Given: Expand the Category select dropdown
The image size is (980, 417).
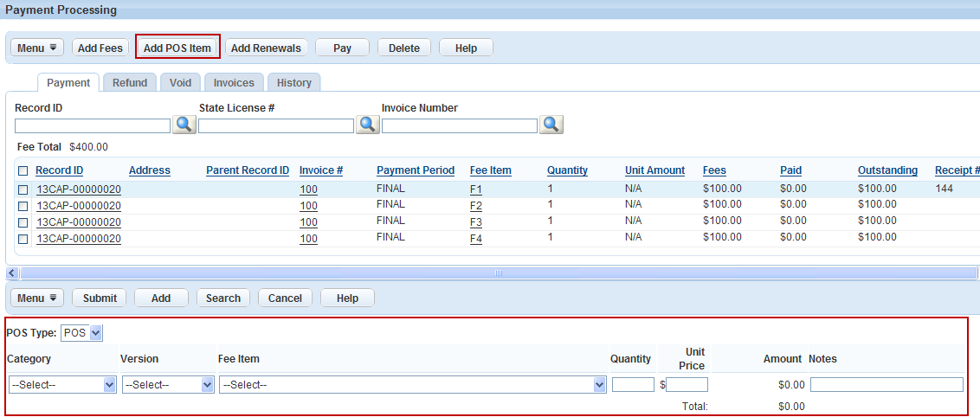Looking at the screenshot, I should (62, 385).
